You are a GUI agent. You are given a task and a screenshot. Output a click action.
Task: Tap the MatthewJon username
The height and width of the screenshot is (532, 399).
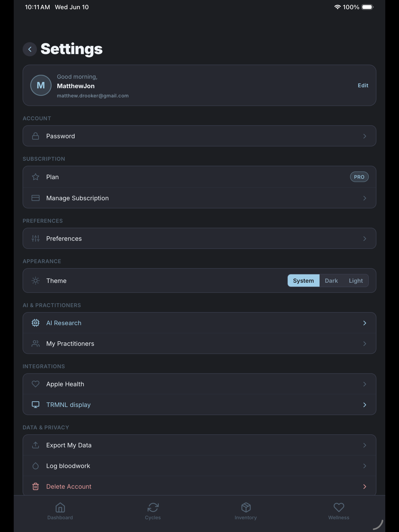click(76, 86)
